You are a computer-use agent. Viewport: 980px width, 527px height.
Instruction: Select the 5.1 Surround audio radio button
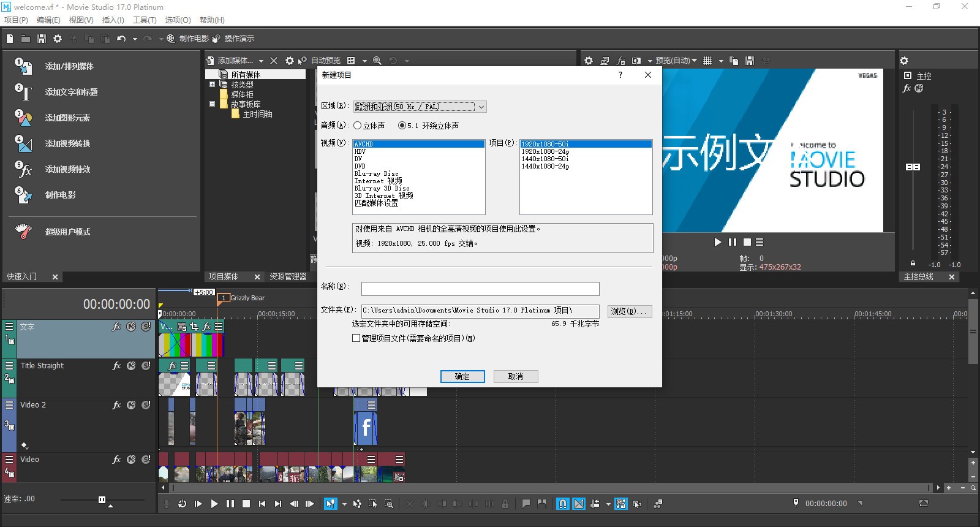point(402,126)
